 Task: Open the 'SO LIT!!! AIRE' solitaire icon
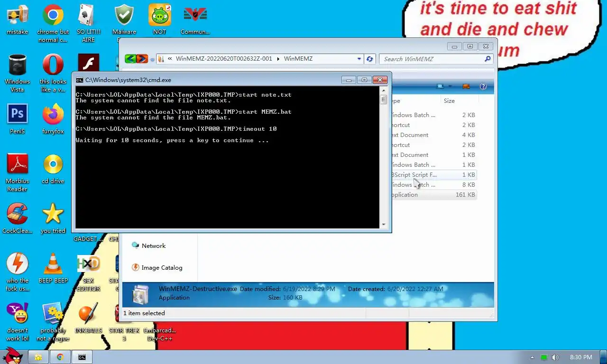tap(88, 24)
